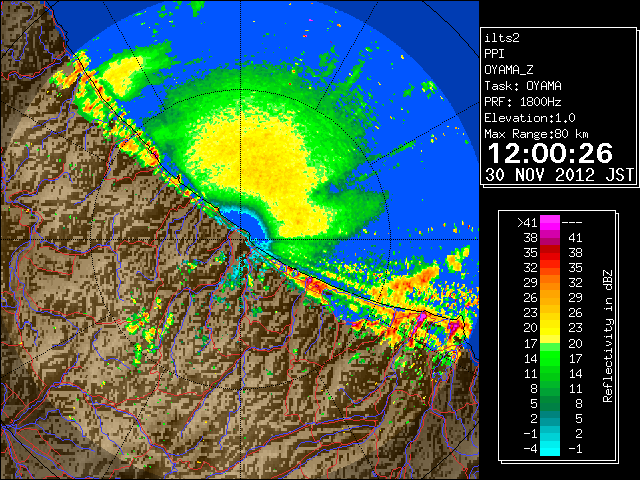Image resolution: width=640 pixels, height=480 pixels.
Task: Click the '-4' legend value
Action: tap(530, 449)
